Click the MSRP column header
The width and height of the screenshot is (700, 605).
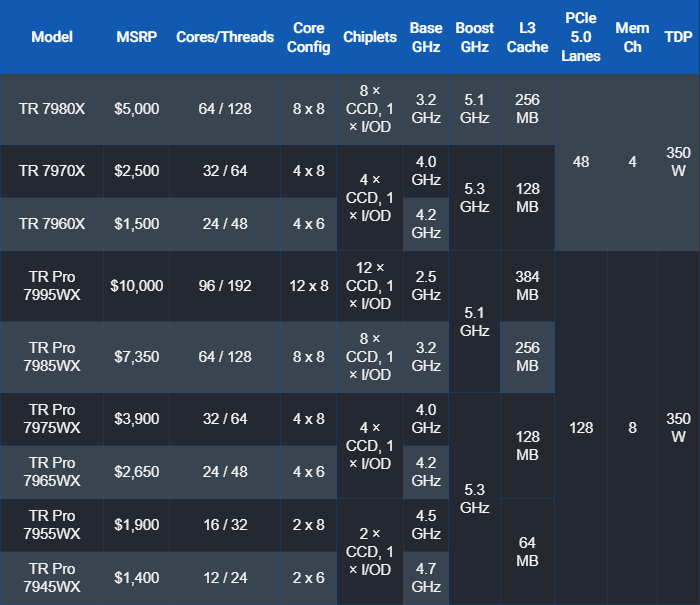pos(136,37)
